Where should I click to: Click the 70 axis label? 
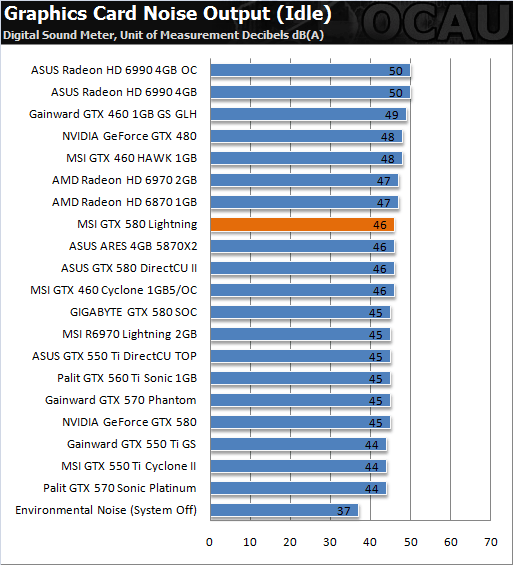point(491,542)
